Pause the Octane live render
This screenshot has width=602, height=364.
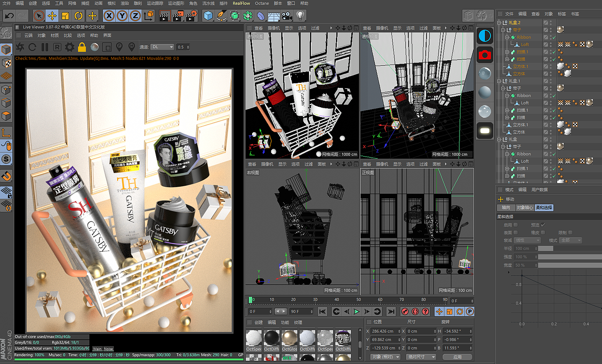pos(44,47)
